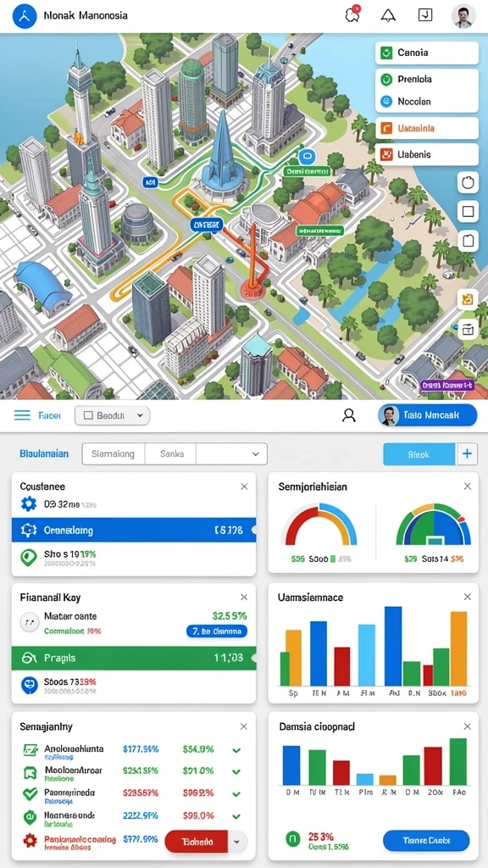Image resolution: width=488 pixels, height=868 pixels.
Task: Click the red gear icon in Senagjantny
Action: pos(29,841)
